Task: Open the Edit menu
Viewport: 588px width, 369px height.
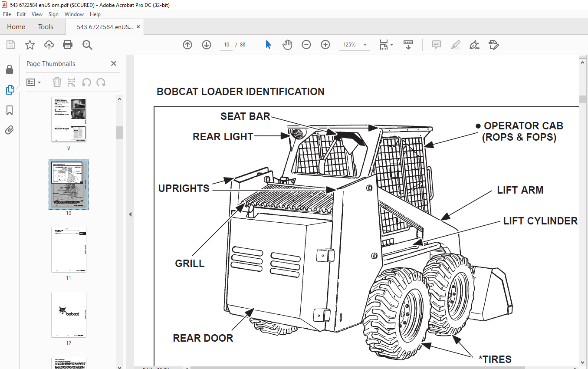Action: click(21, 14)
